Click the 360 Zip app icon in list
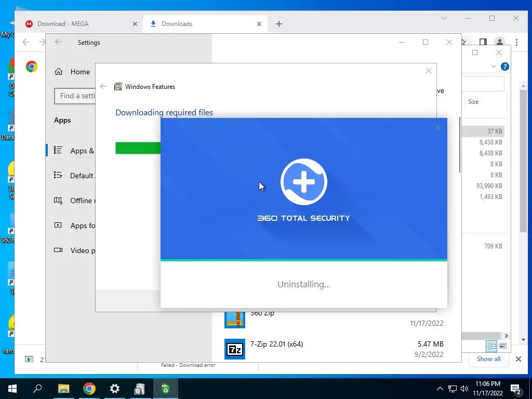Screen dimensions: 532x399 coord(235,320)
